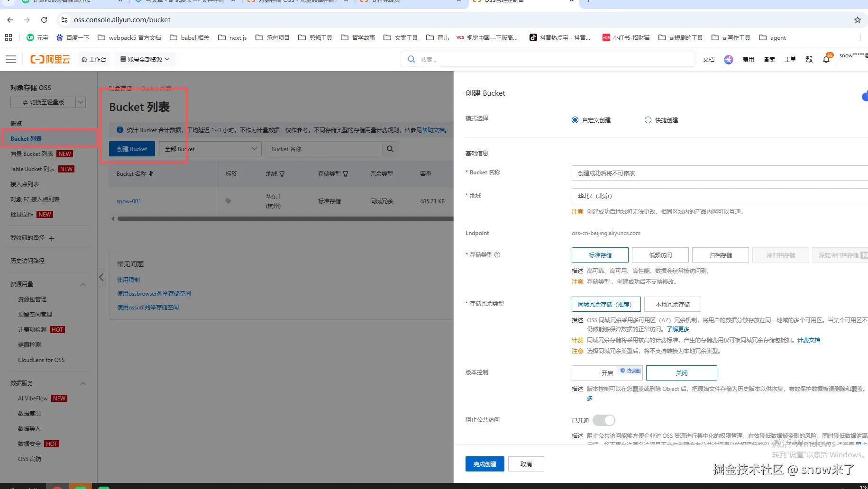Image resolution: width=868 pixels, height=489 pixels.
Task: Toggle block public access switch
Action: (604, 420)
